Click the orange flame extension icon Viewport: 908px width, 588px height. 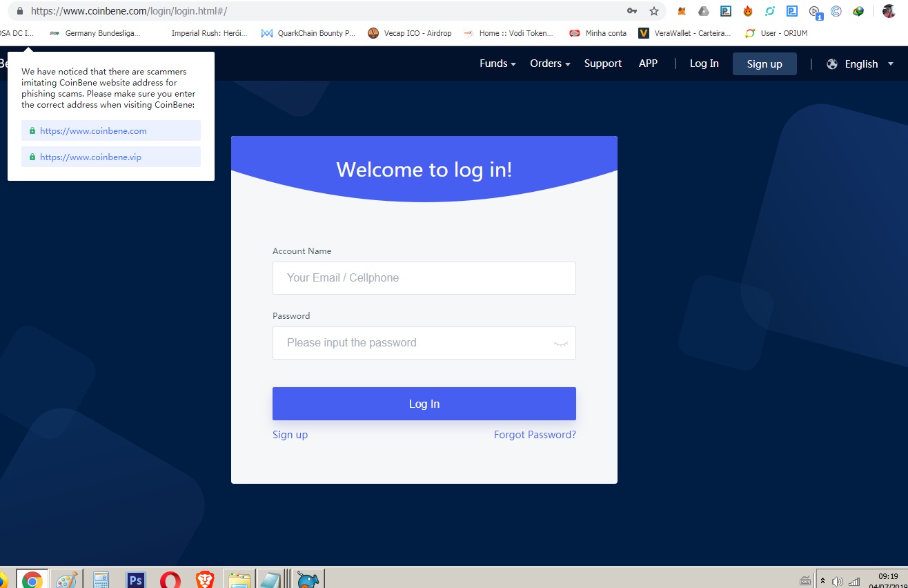pos(748,11)
